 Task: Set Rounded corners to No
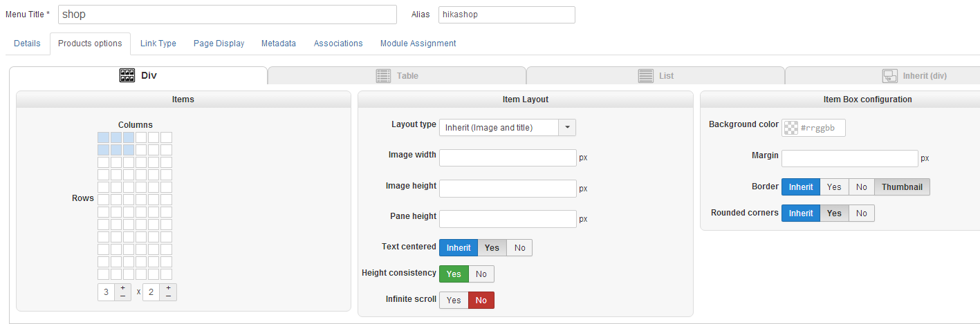coord(861,213)
